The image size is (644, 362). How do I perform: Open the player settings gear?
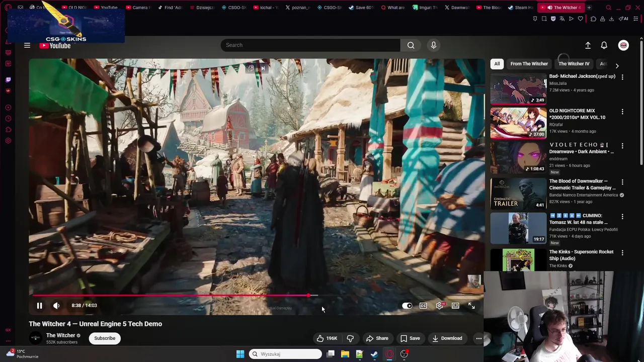click(x=440, y=306)
